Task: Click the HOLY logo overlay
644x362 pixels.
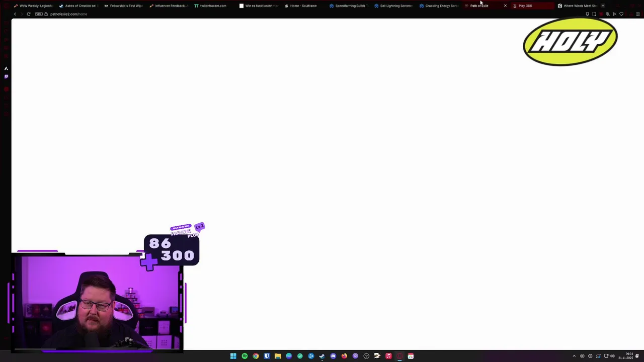Action: coord(570,42)
